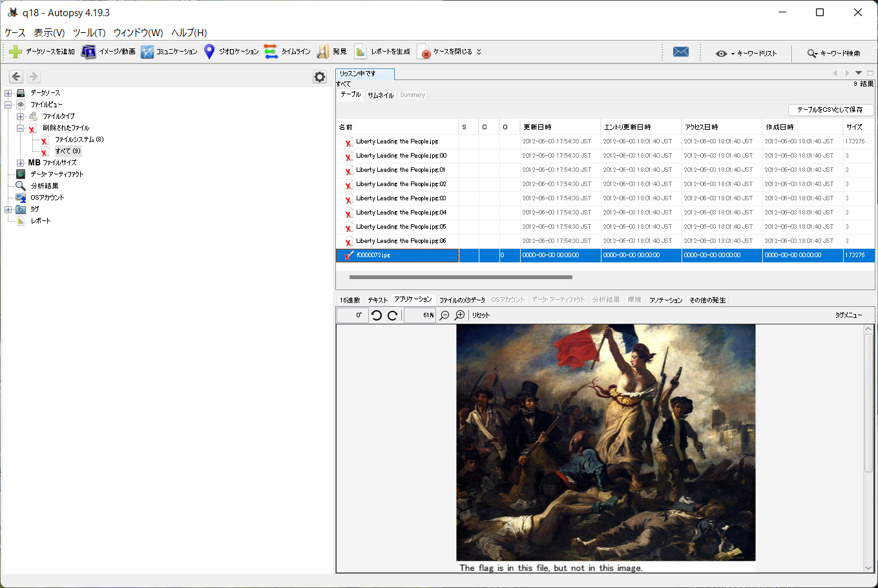Click the リセット button in image viewer
Screen dimensions: 878x588
pos(481,315)
